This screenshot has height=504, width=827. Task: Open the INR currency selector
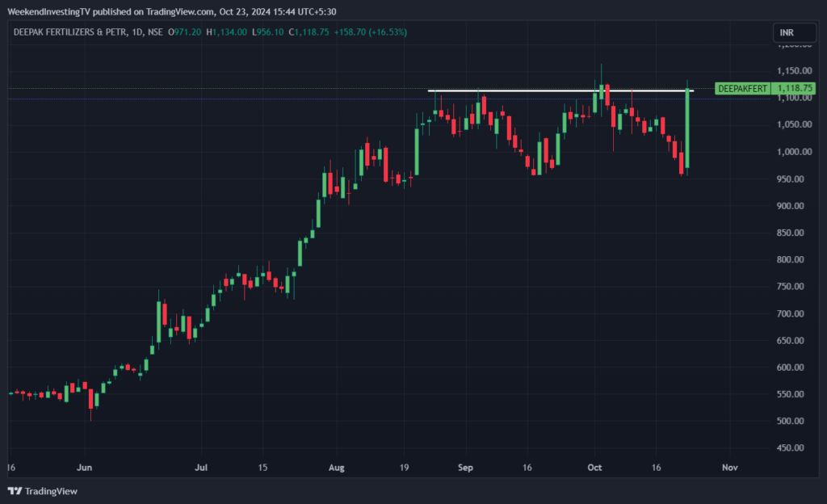pos(795,32)
